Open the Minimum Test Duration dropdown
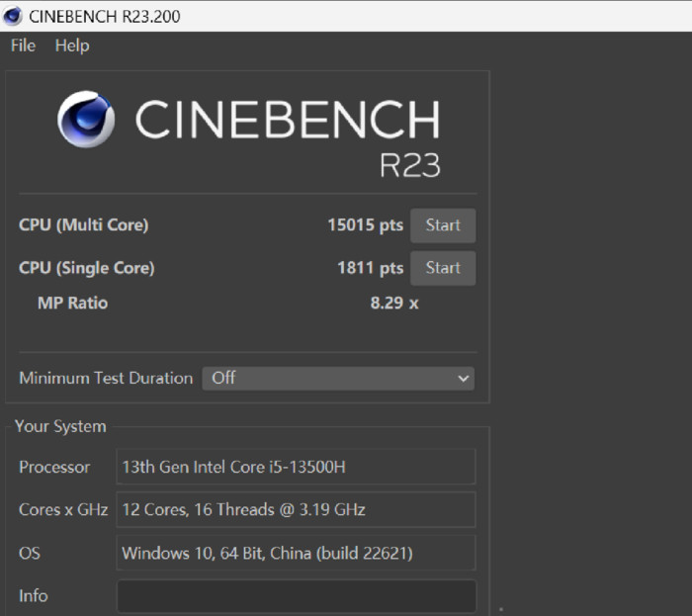The width and height of the screenshot is (692, 616). (338, 378)
